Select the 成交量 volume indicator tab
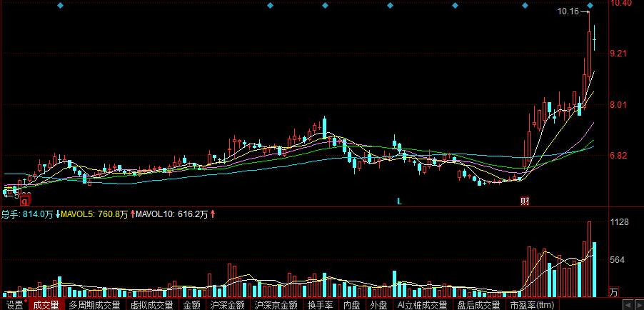Viewport: 644px width, 310px height. [x=46, y=305]
